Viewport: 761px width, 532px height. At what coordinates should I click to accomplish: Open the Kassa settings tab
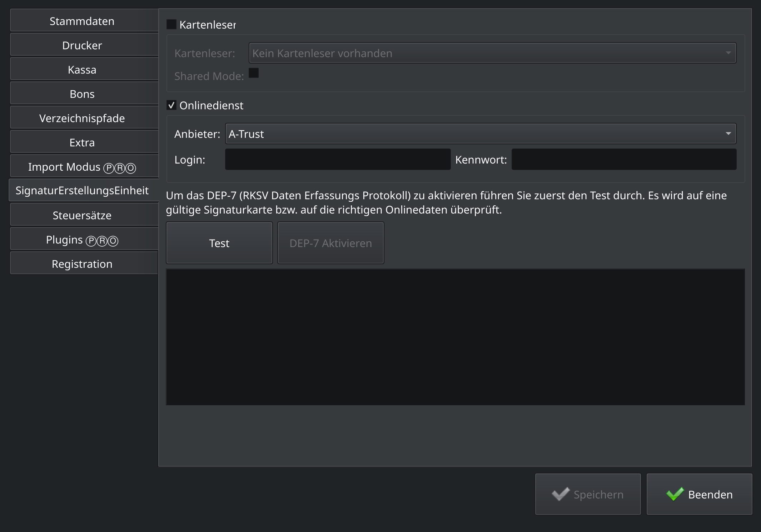pos(84,70)
